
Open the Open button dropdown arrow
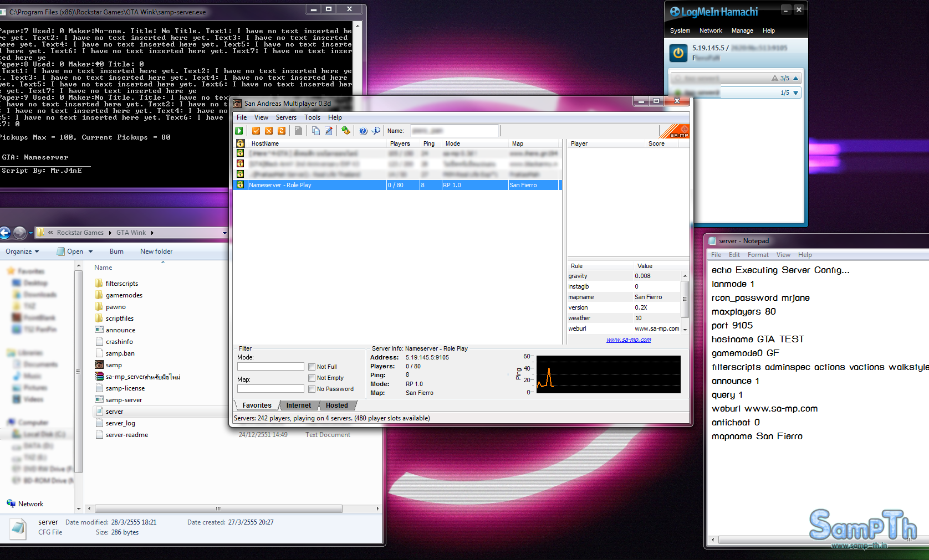coord(90,251)
